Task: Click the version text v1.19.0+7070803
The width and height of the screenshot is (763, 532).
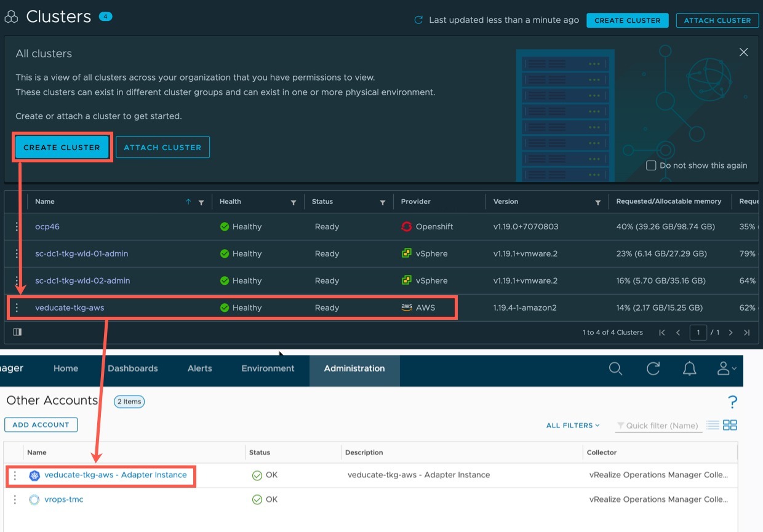Action: [526, 227]
